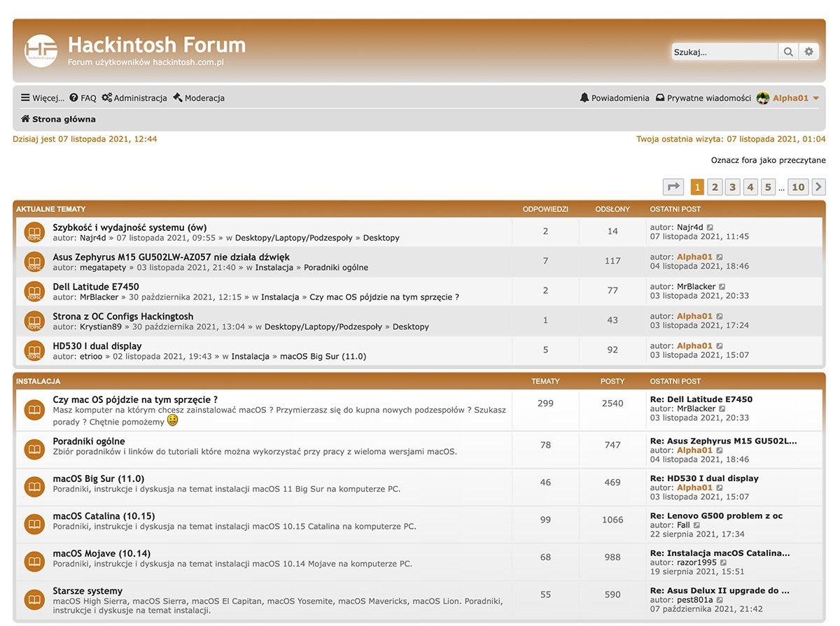Open Re: Instalacja macOS Catalina last post
This screenshot has width=840, height=626.
point(720,553)
